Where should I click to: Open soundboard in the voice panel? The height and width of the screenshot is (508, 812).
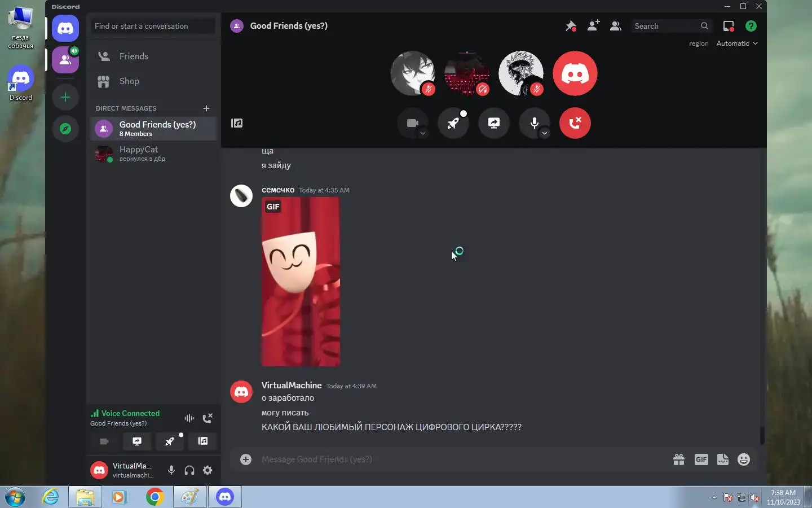click(203, 441)
